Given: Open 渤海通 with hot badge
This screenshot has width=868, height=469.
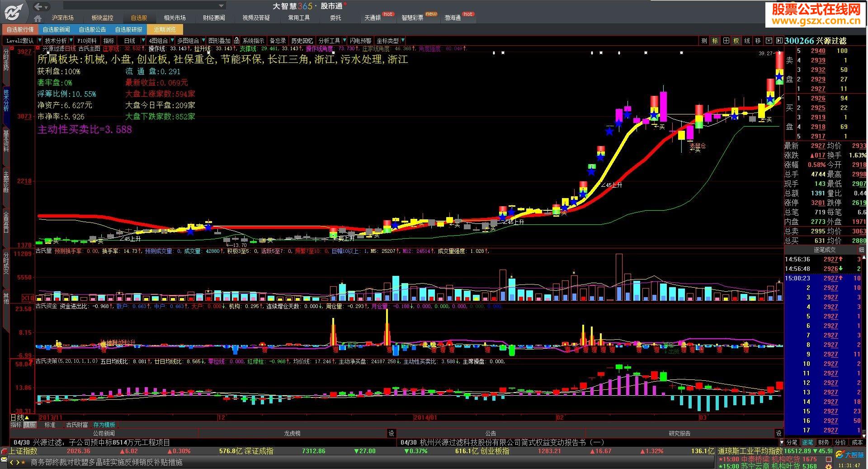Looking at the screenshot, I should [x=453, y=18].
